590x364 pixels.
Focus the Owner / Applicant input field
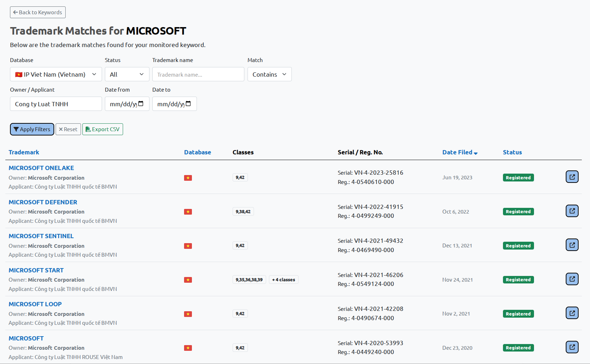pyautogui.click(x=56, y=104)
